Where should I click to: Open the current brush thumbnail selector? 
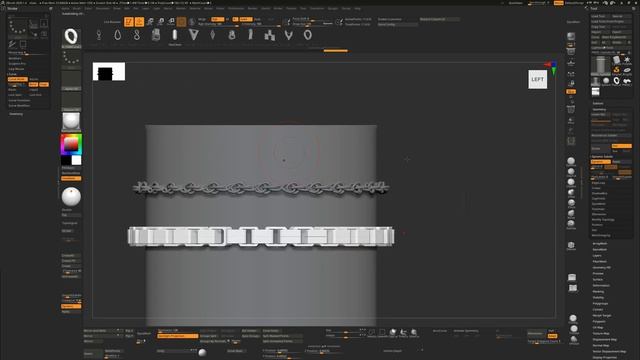tap(71, 38)
